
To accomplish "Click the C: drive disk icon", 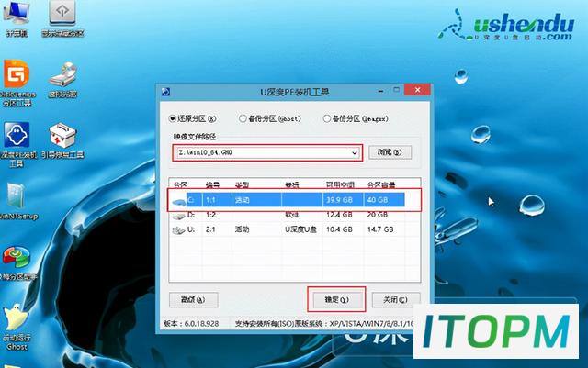I will (179, 202).
